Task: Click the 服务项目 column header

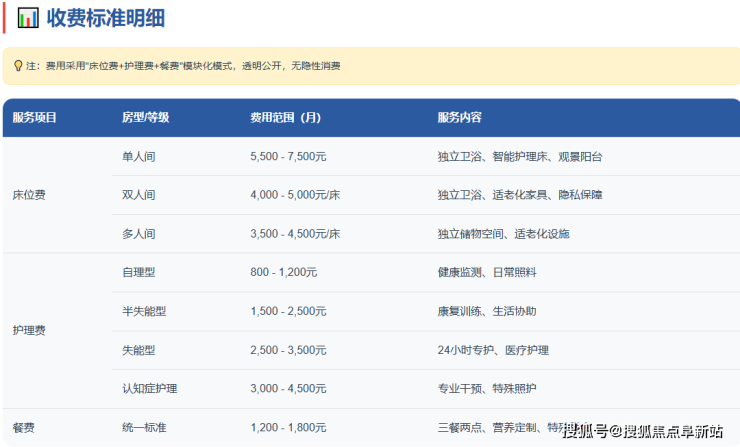Action: tap(35, 117)
